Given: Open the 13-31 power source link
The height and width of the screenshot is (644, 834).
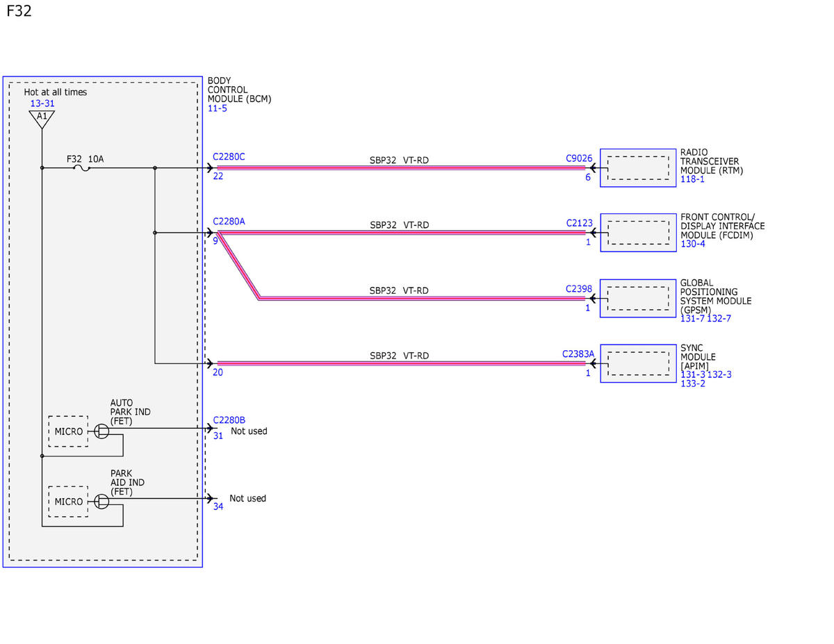Looking at the screenshot, I should coord(42,104).
